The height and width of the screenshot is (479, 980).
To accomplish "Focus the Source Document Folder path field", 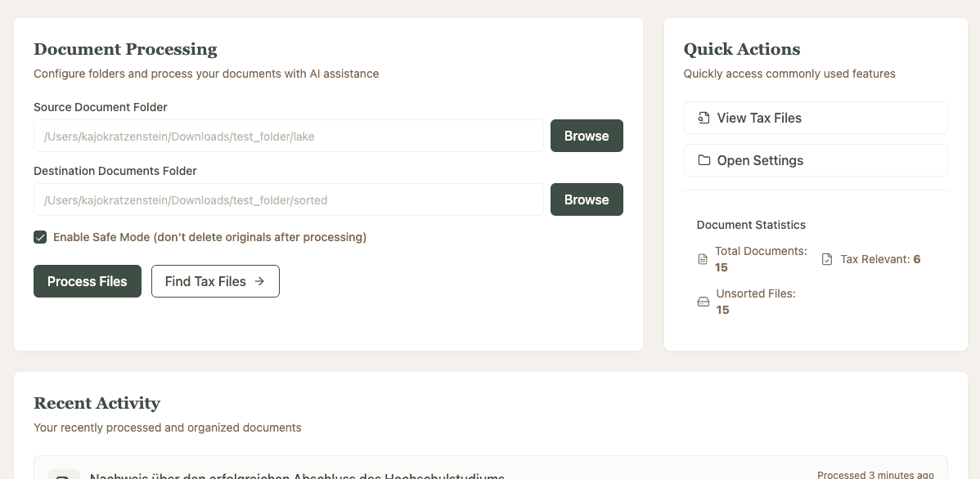I will [x=288, y=136].
